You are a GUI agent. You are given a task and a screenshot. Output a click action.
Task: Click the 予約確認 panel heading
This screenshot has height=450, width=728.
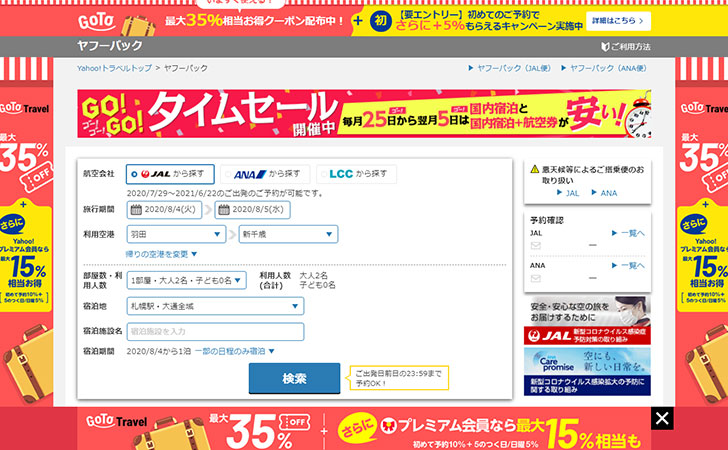(x=547, y=220)
